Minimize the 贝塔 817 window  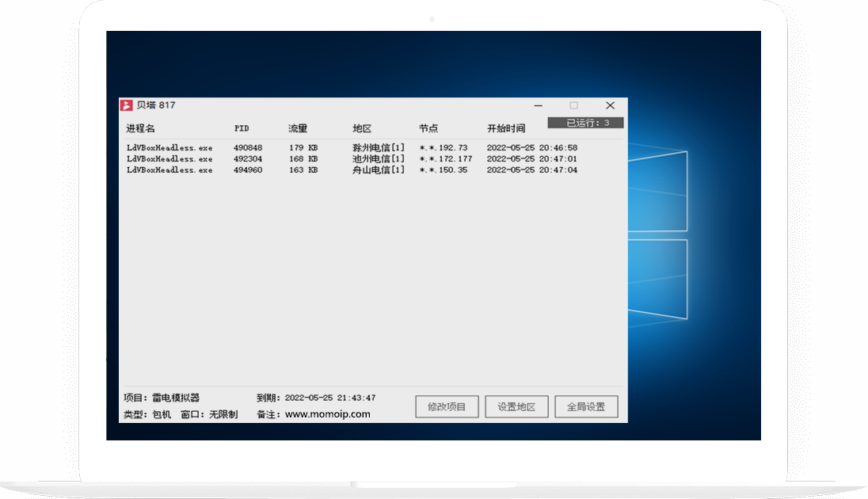(538, 105)
